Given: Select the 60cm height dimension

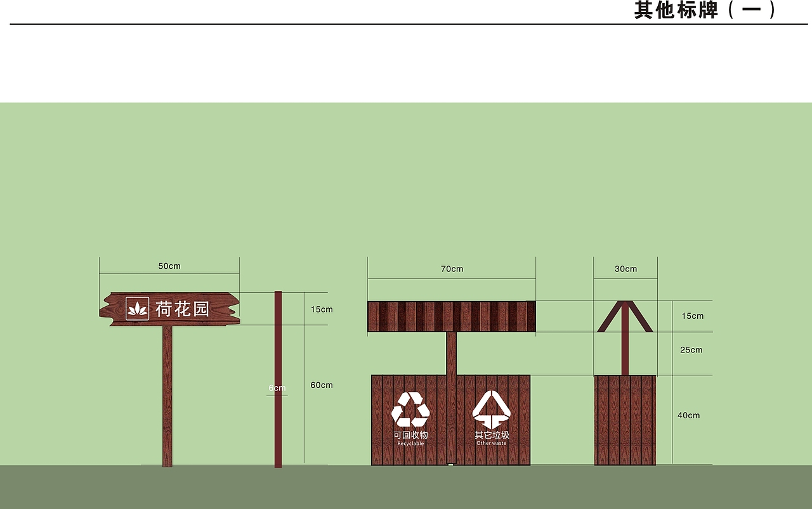Looking at the screenshot, I should (x=322, y=385).
